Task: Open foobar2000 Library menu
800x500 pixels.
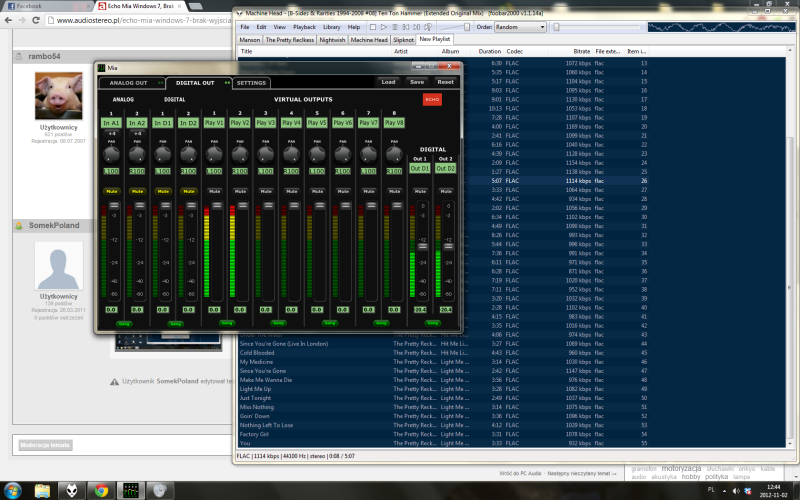Action: tap(332, 27)
